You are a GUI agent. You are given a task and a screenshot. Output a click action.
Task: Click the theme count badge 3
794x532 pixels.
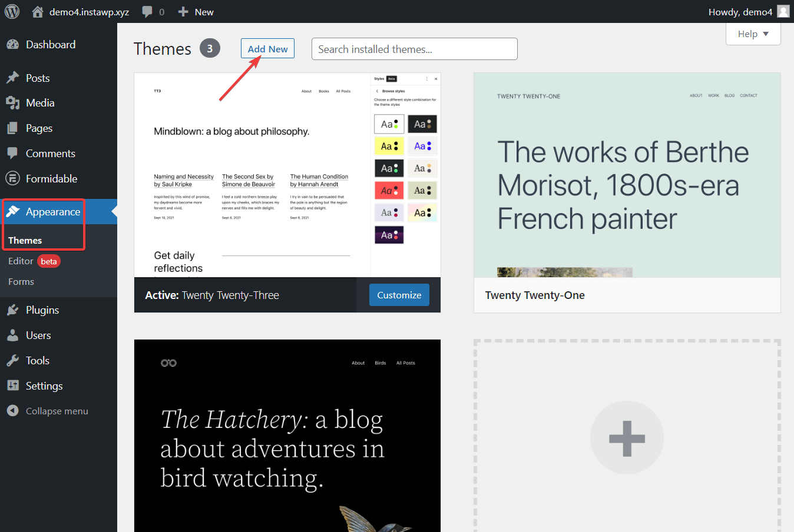pyautogui.click(x=210, y=48)
